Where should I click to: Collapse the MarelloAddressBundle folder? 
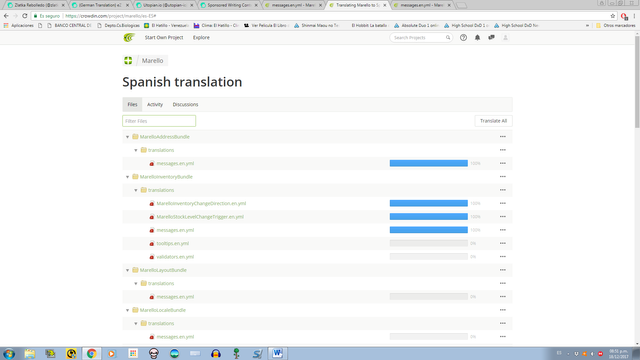(x=127, y=137)
